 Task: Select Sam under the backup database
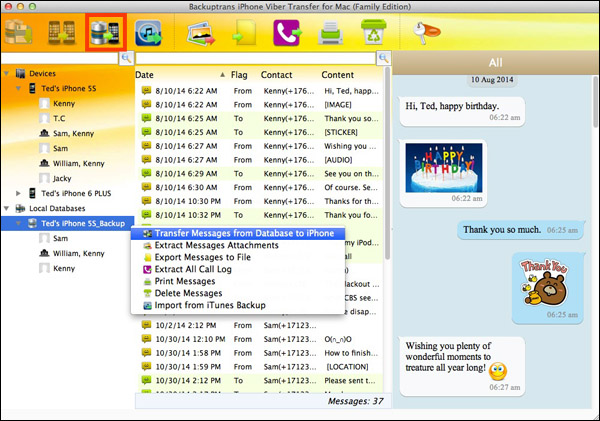60,238
